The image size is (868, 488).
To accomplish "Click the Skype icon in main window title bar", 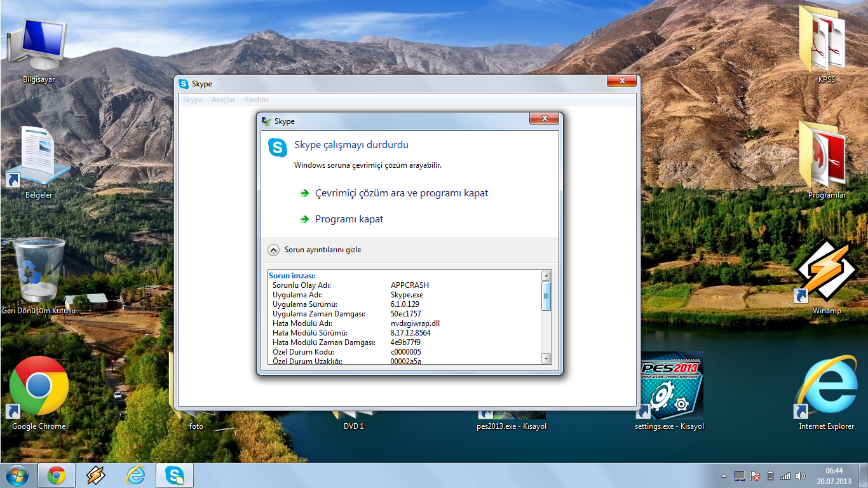I will point(184,84).
